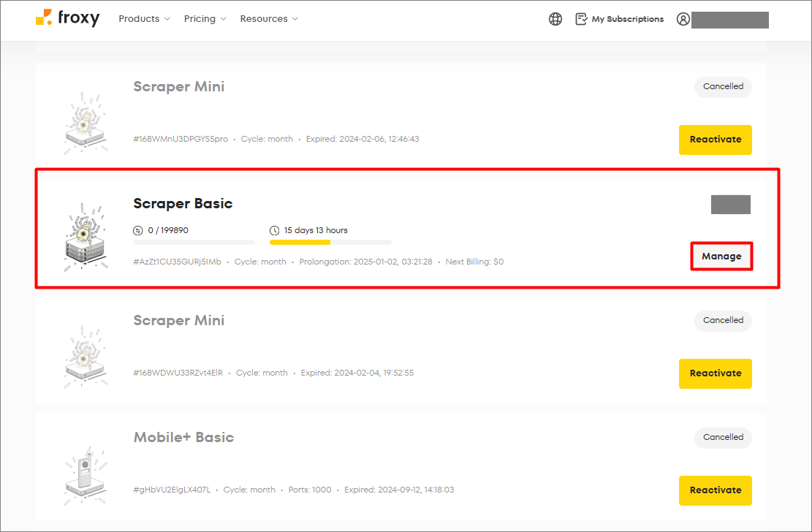
Task: Click the Scraper Basic spider thumbnail
Action: coord(86,237)
